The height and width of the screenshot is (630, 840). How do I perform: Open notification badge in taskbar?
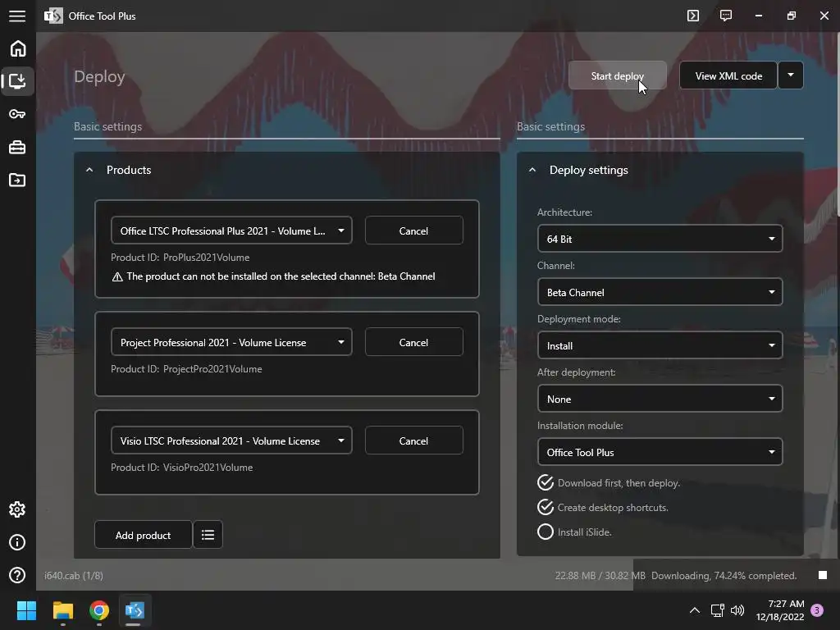click(817, 610)
